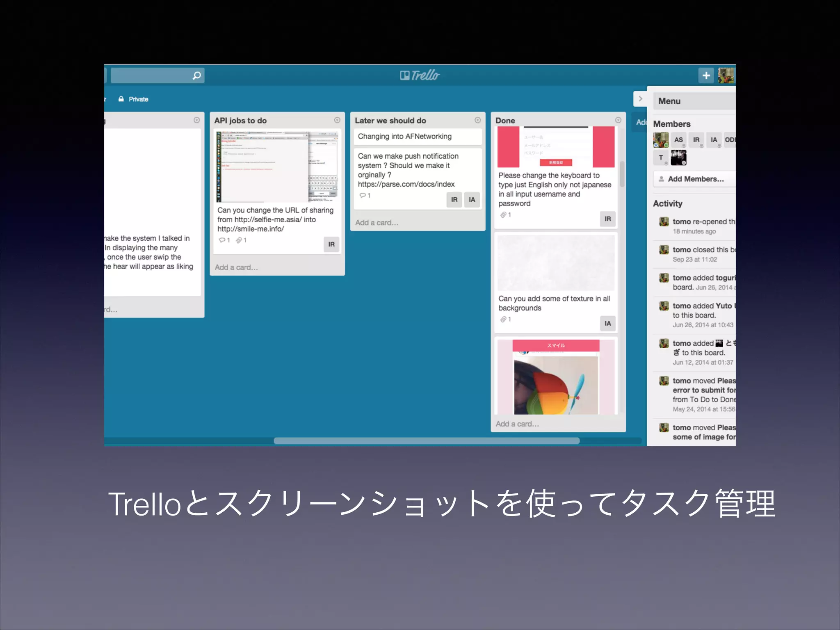Click the Jun 12, 2014 at 01:37 timestamp
This screenshot has width=840, height=630.
703,363
